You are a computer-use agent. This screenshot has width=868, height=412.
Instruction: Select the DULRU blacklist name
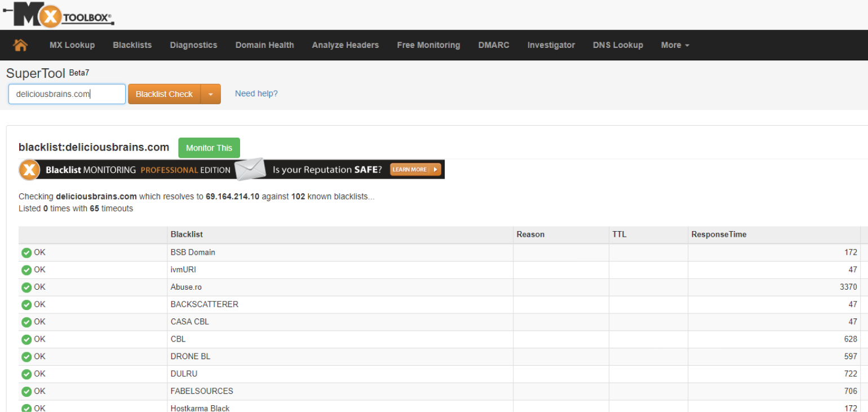pyautogui.click(x=184, y=374)
